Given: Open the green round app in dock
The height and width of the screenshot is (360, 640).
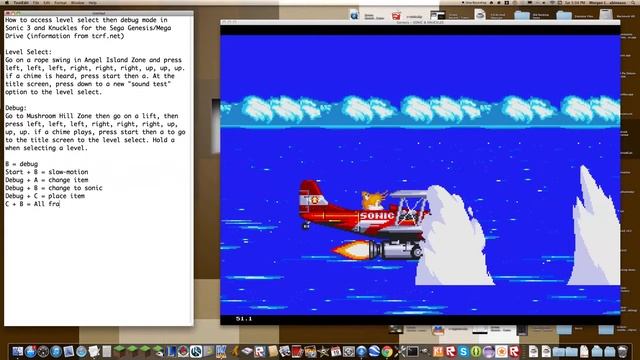Looking at the screenshot, I should tap(476, 351).
